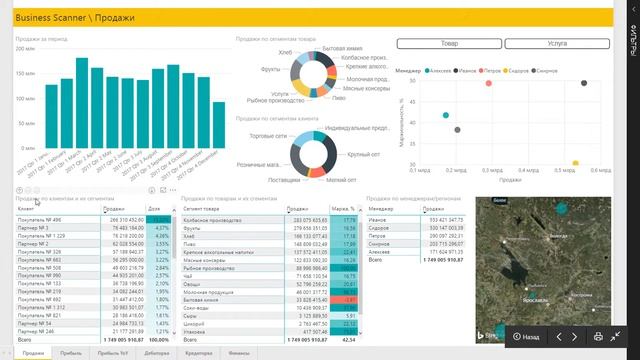This screenshot has height=360, width=640.
Task: Click the Business Scanner \ Продажи title
Action: point(75,18)
